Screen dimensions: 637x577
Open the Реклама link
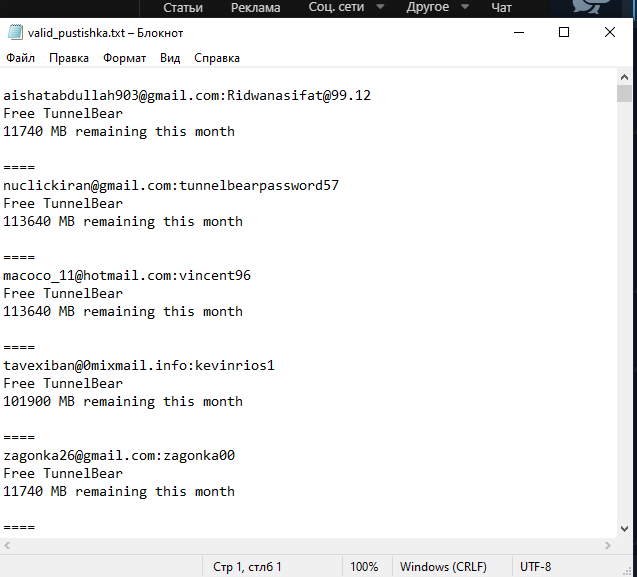[256, 8]
